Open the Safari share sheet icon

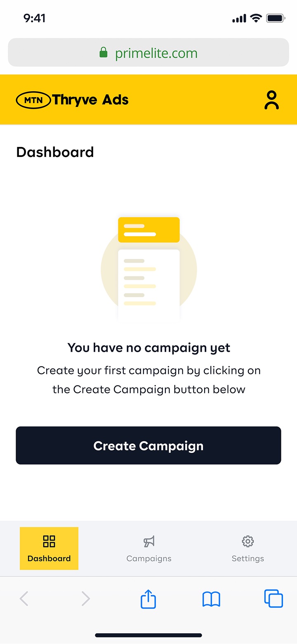click(x=148, y=599)
